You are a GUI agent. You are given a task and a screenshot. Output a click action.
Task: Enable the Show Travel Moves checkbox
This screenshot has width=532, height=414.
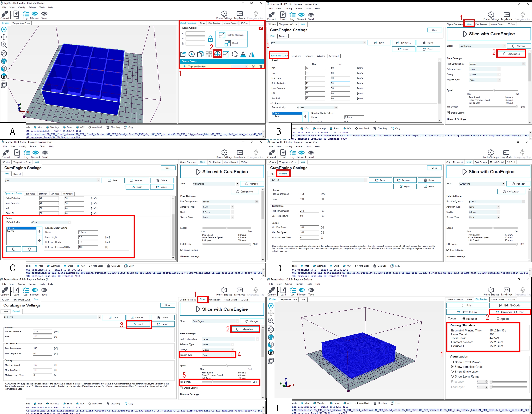tap(452, 362)
